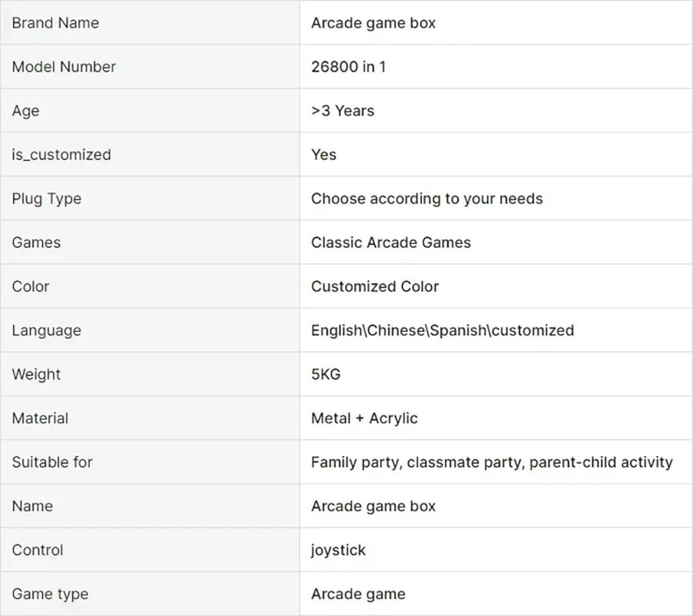This screenshot has width=693, height=616.
Task: Select the "English\Chinese\Spanish\customized" value
Action: [x=442, y=330]
